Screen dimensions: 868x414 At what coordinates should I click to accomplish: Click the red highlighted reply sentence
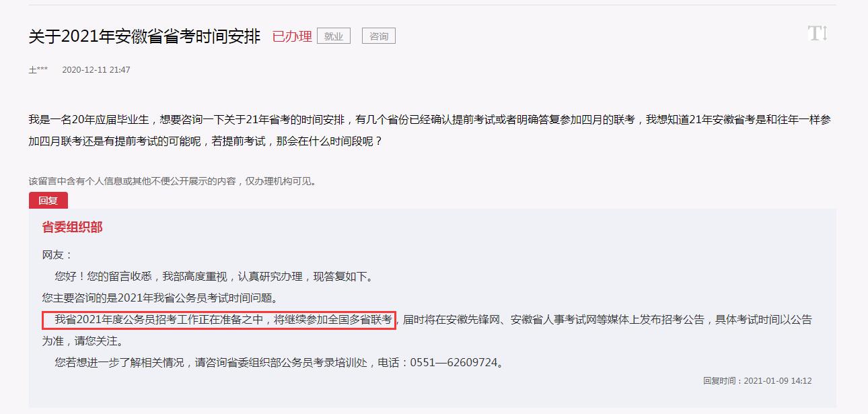(219, 320)
